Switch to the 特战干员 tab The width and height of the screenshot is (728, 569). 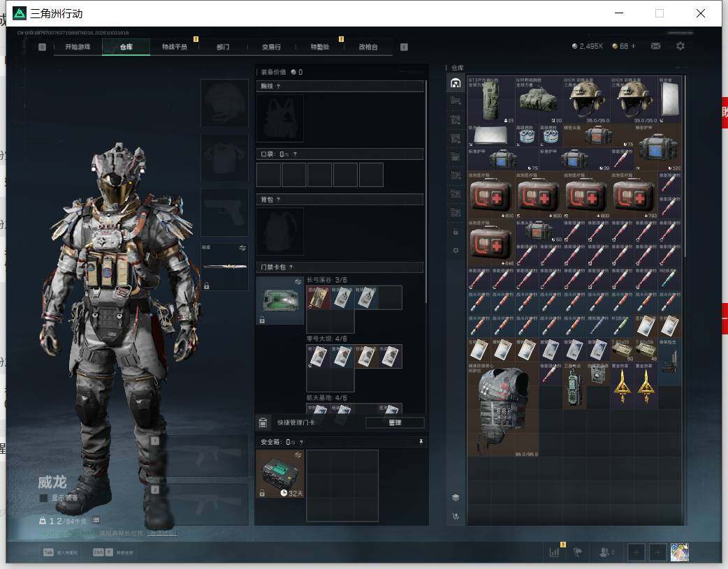tap(175, 47)
